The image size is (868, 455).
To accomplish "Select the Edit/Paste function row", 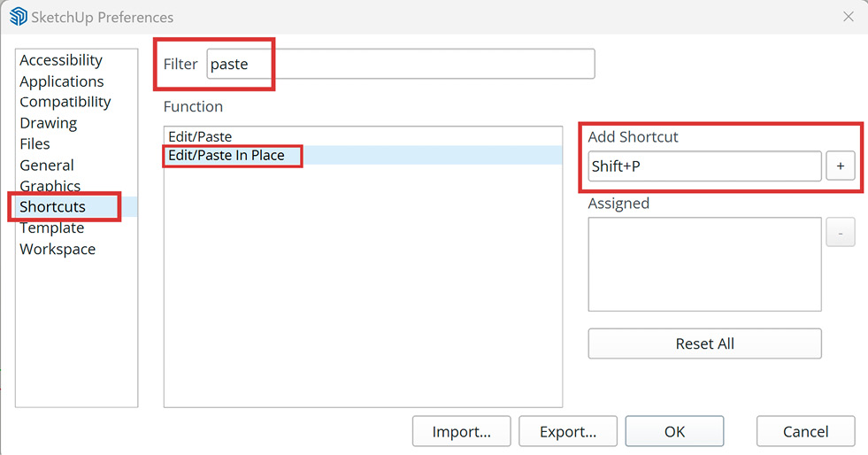I will (x=363, y=136).
